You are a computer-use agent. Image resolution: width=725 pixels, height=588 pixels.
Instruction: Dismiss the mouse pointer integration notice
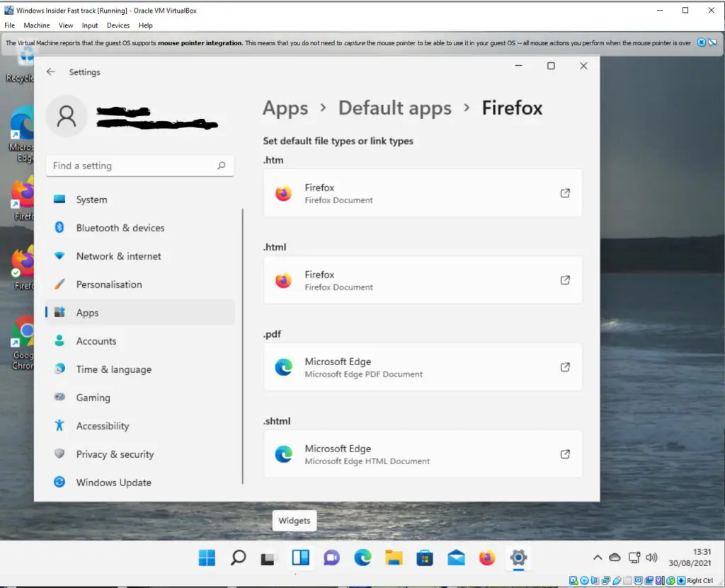point(702,42)
